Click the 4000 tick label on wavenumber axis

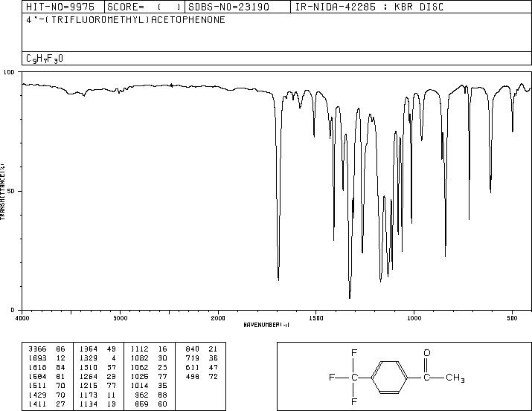22,318
